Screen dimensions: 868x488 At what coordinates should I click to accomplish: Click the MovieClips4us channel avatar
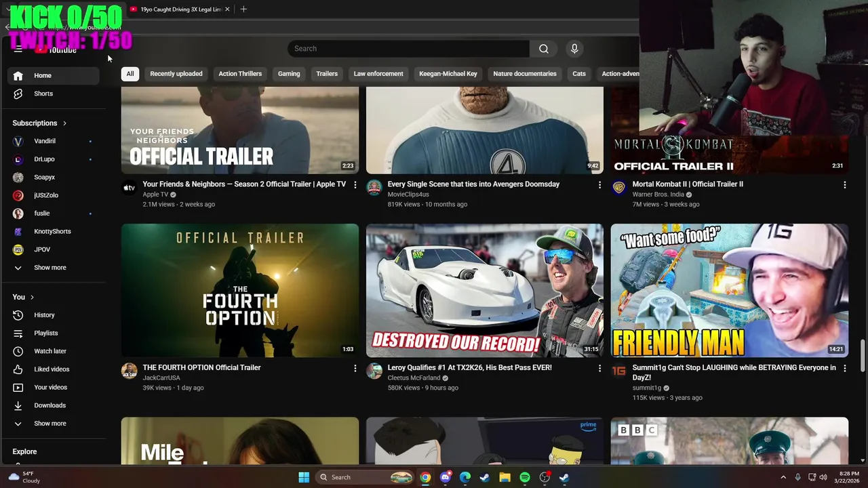(x=374, y=188)
